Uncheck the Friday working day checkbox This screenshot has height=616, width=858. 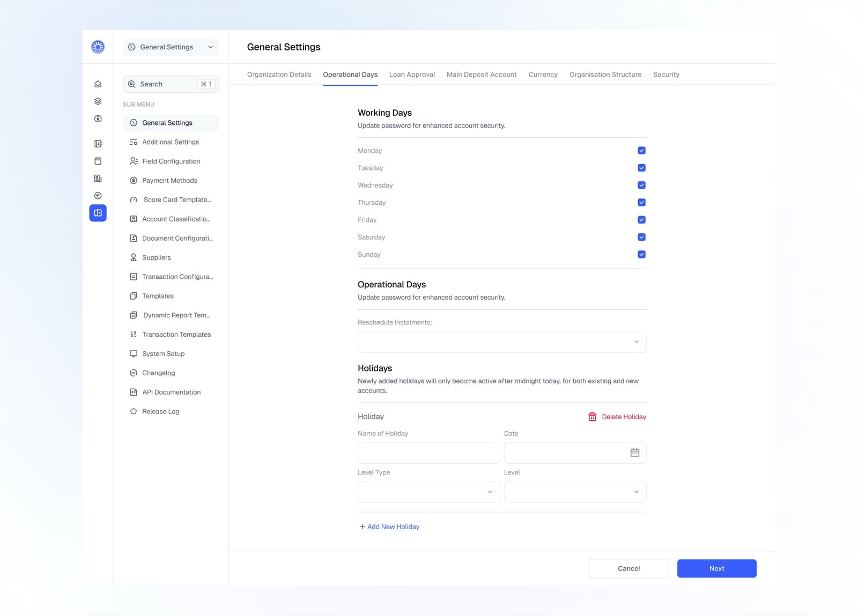(641, 220)
